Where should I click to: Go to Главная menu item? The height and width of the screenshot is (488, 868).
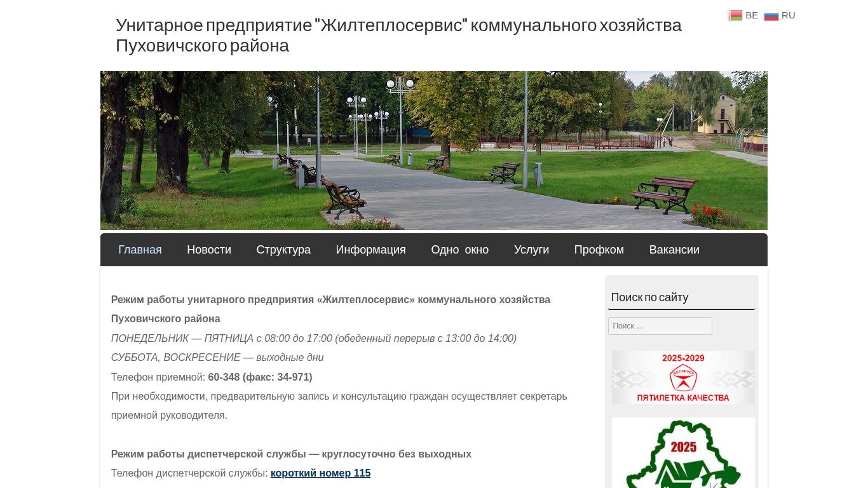pyautogui.click(x=140, y=250)
